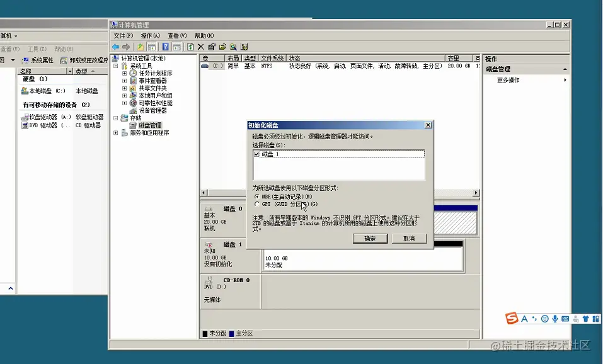The image size is (603, 364).
Task: Click the black X Delete toolbar icon
Action: coord(201,47)
